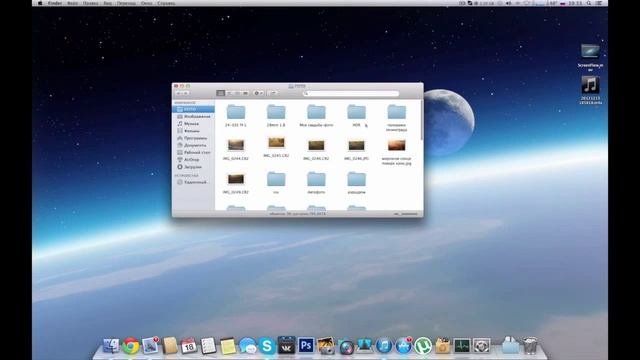Viewport: 640px width, 360px height.
Task: Click the Share button in Finder toolbar
Action: 273,93
